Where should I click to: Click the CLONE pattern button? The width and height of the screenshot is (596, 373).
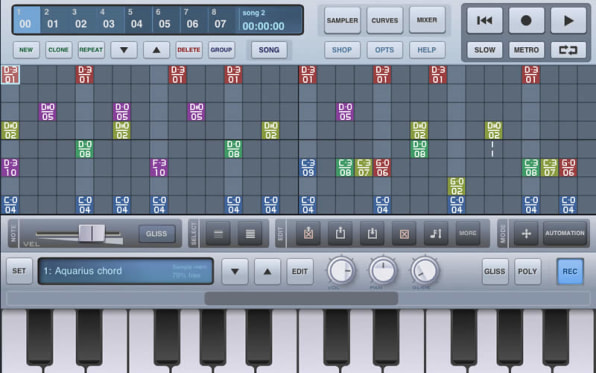point(59,50)
